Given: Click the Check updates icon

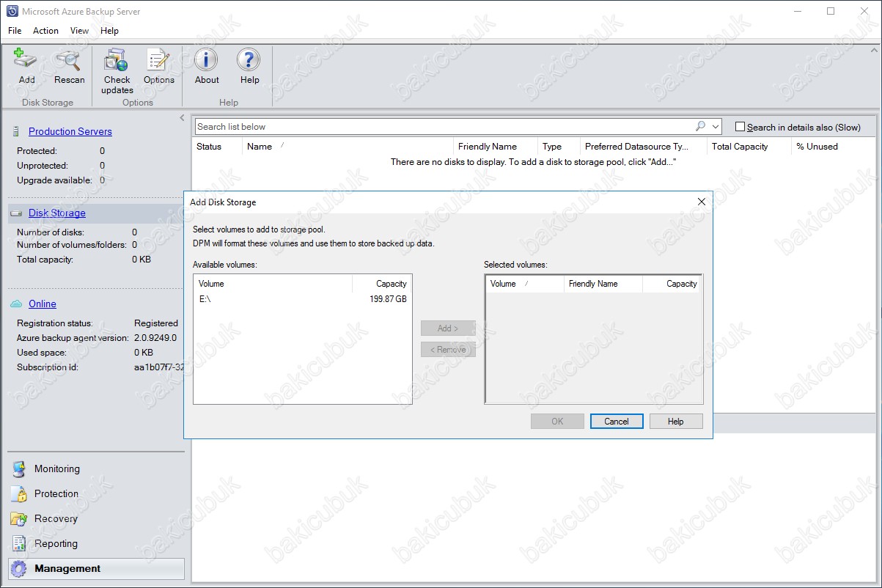Looking at the screenshot, I should pos(116,60).
